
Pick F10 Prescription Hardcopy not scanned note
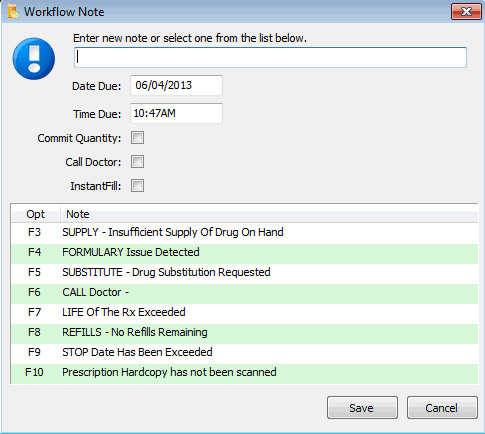tap(244, 372)
